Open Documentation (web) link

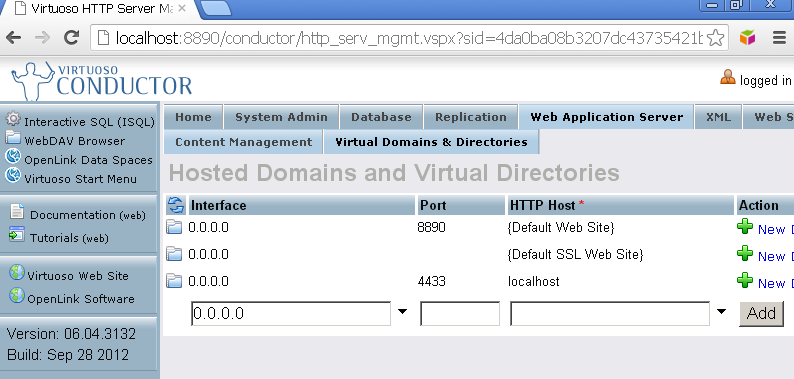pyautogui.click(x=88, y=215)
